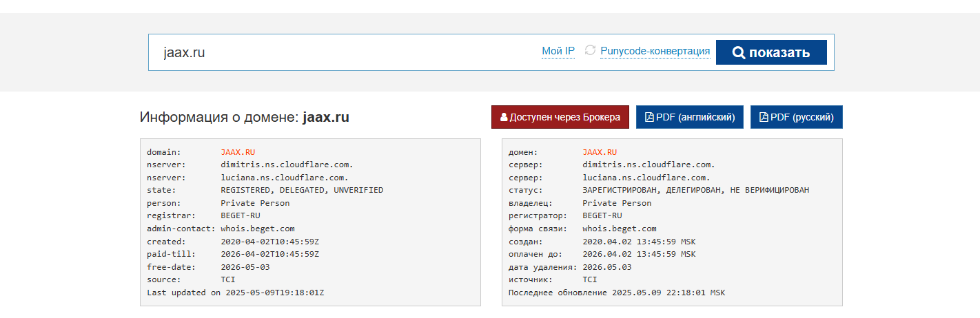Viewport: 980px width, 318px height.
Task: Open the Punycode-конвертация link
Action: 655,51
